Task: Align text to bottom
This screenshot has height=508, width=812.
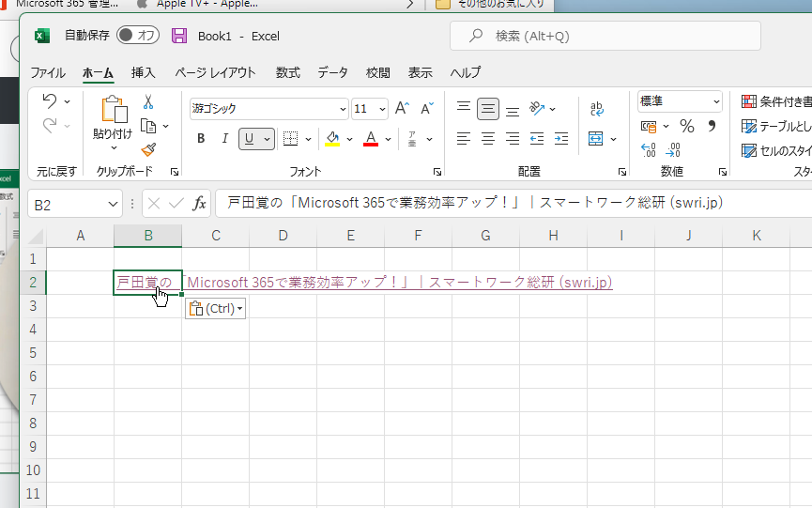Action: (x=513, y=110)
